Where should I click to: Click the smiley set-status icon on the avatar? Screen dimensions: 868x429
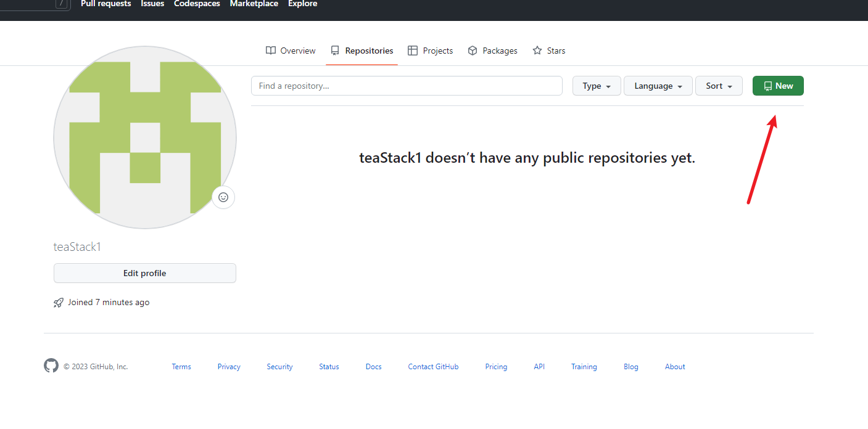pos(223,197)
